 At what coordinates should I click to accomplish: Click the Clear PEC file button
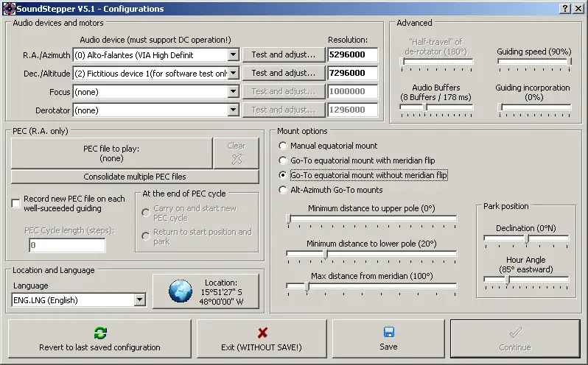tap(237, 153)
